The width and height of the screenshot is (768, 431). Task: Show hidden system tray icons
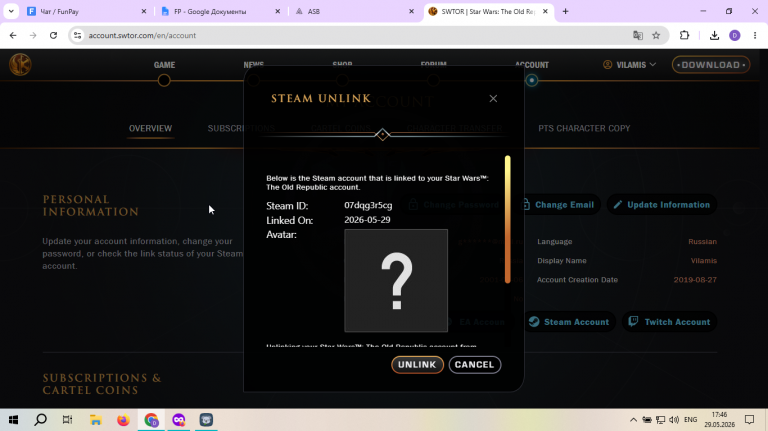(x=633, y=420)
